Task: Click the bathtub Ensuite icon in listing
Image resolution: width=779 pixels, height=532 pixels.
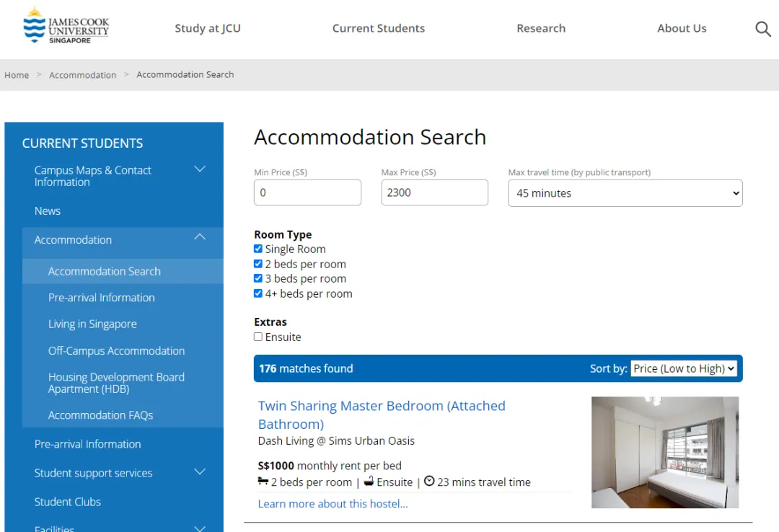Action: click(369, 482)
